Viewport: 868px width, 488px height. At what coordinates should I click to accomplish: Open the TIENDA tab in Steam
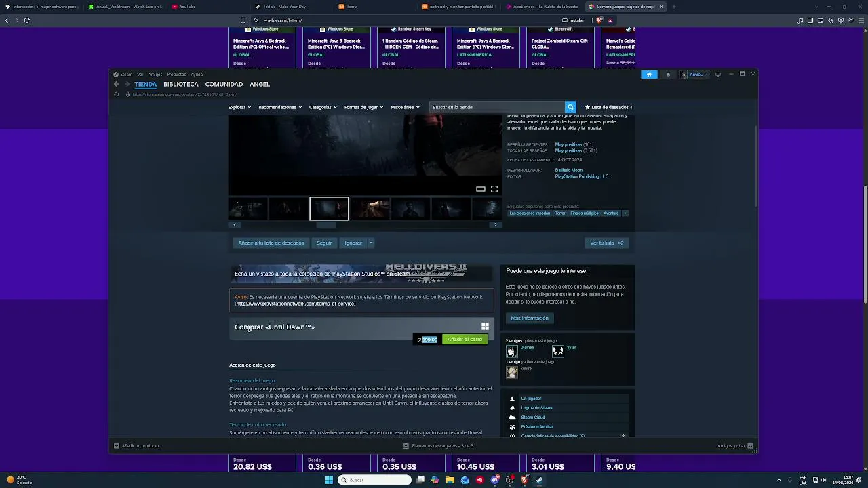coord(145,84)
